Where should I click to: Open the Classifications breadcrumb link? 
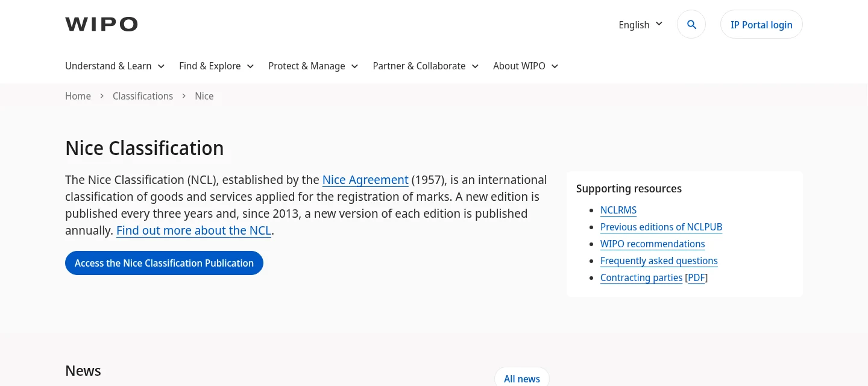click(143, 96)
